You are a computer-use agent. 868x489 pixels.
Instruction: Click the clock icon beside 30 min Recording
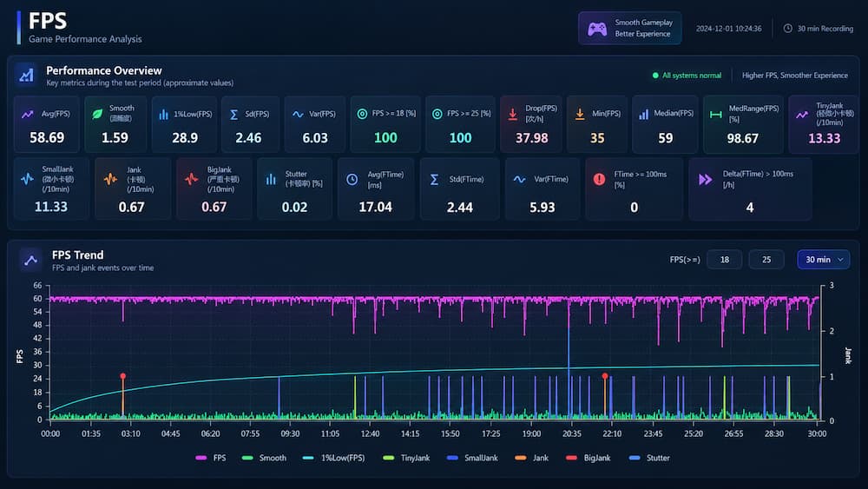(x=788, y=29)
